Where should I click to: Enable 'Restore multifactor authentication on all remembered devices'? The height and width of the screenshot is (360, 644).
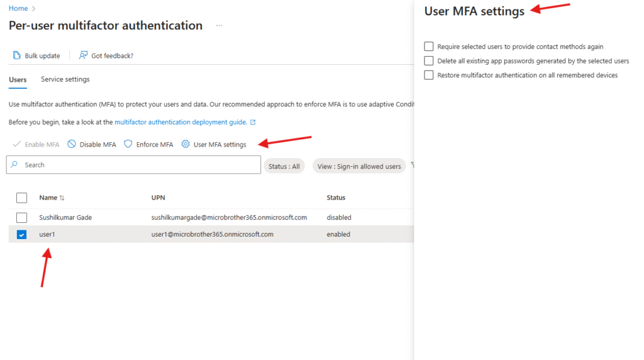tap(429, 75)
